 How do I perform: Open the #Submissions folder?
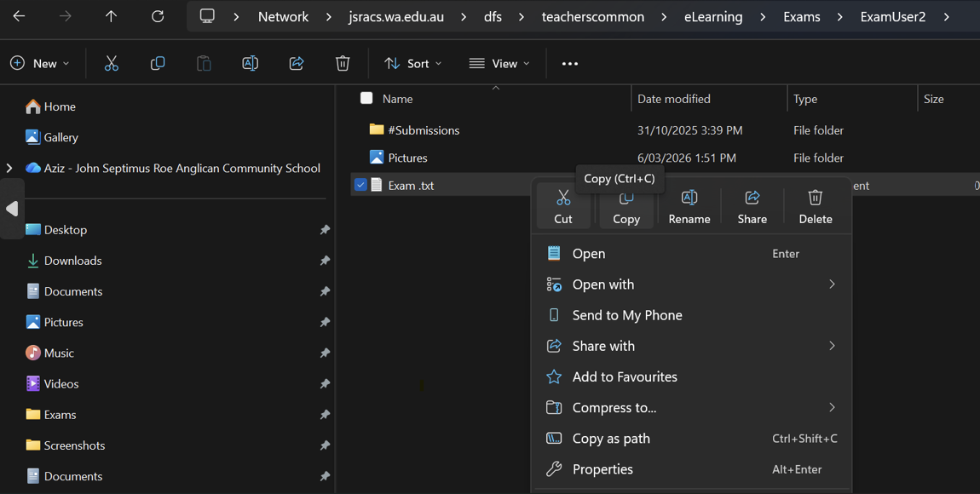coord(424,130)
